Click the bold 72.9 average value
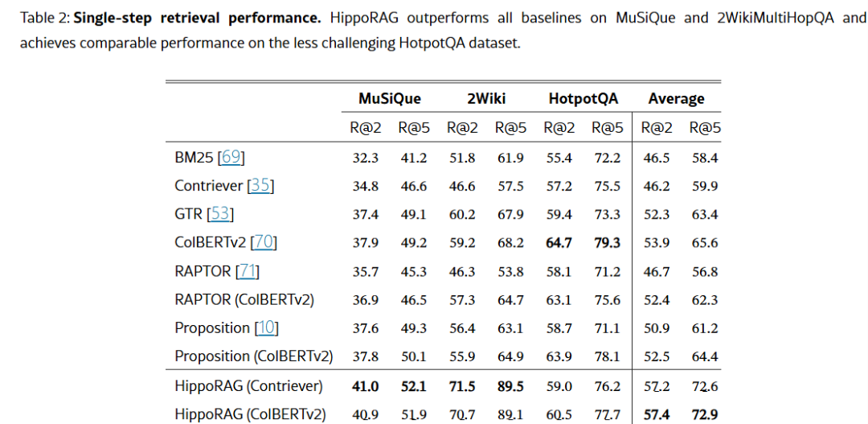Image resolution: width=868 pixels, height=424 pixels. tap(705, 415)
